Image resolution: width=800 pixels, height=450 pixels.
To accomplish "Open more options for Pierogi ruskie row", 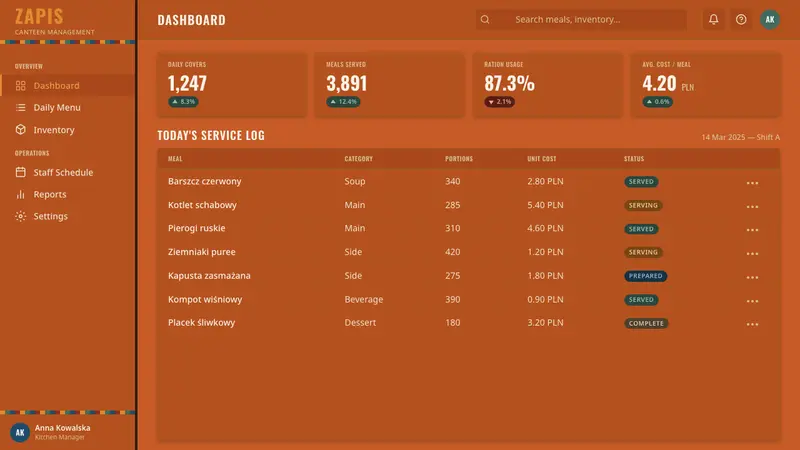I will pos(752,230).
